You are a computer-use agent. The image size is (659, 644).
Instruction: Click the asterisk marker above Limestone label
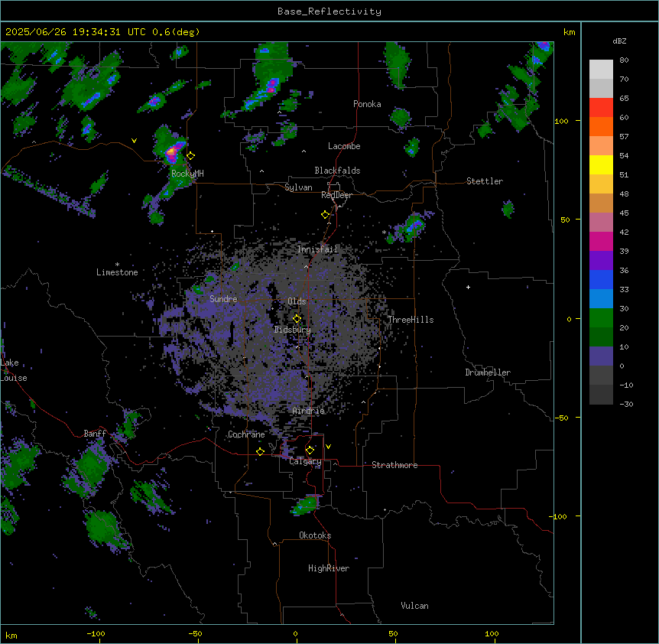pos(117,265)
